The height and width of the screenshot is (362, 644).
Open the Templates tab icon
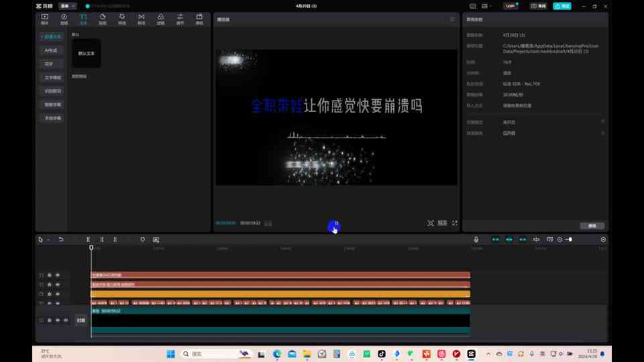pyautogui.click(x=199, y=19)
